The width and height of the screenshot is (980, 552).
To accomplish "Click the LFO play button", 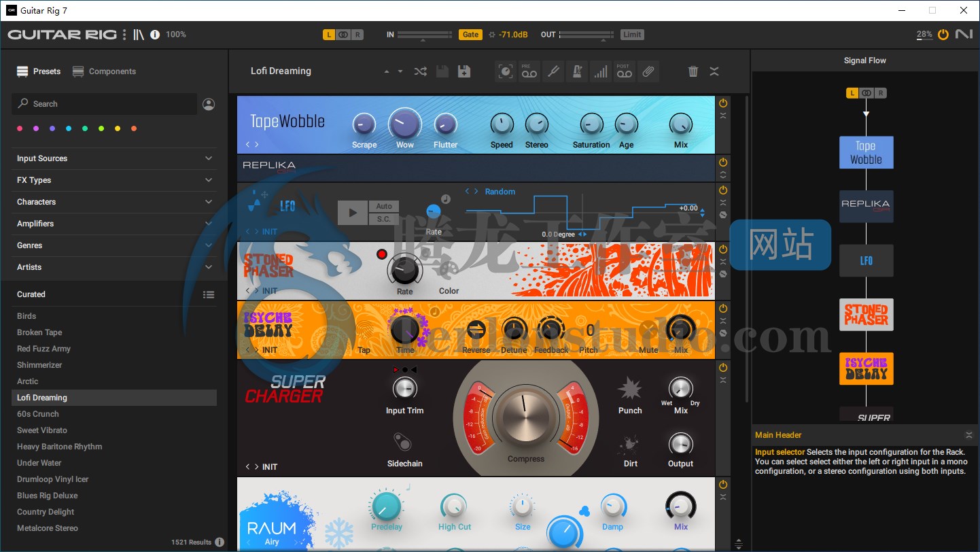I will pyautogui.click(x=353, y=213).
